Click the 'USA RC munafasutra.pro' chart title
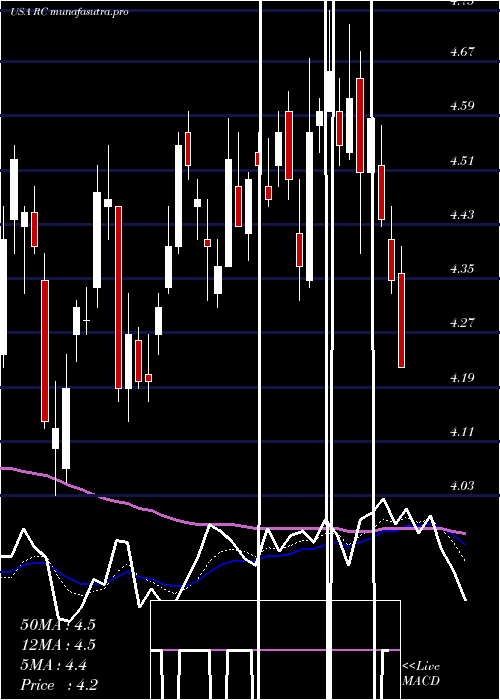Viewport: 500px width, 700px height. pos(70,12)
